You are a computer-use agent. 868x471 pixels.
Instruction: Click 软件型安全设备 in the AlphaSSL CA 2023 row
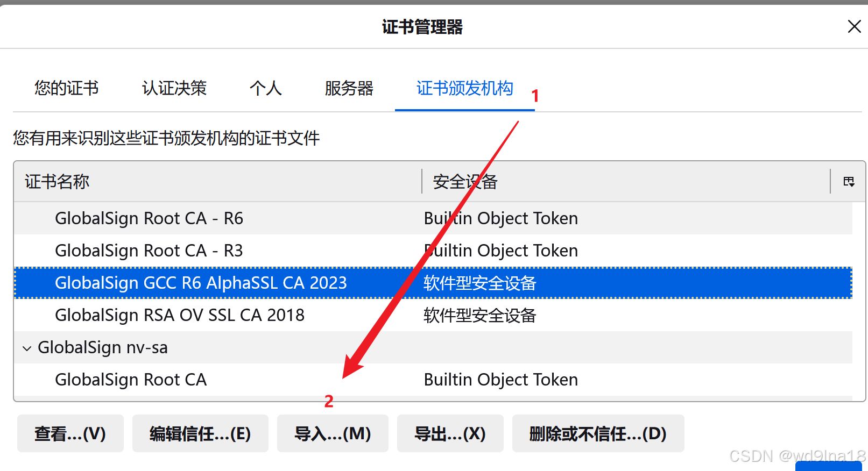click(480, 283)
